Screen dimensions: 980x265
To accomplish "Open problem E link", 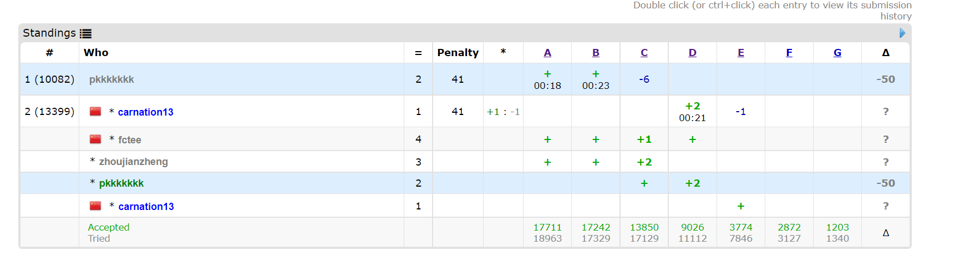I will (x=741, y=53).
